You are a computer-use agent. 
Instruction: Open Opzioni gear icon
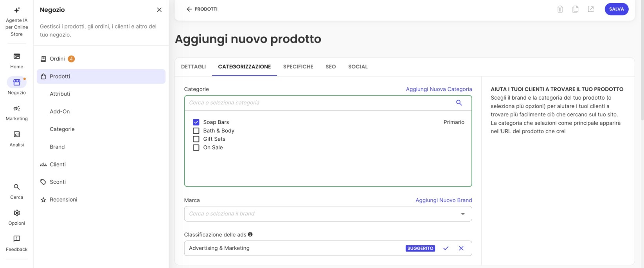(17, 213)
